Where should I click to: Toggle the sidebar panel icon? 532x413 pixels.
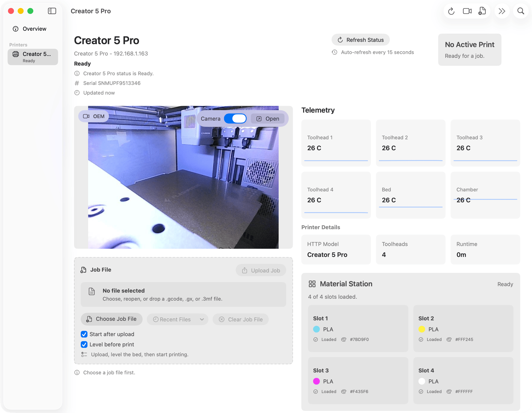point(52,11)
